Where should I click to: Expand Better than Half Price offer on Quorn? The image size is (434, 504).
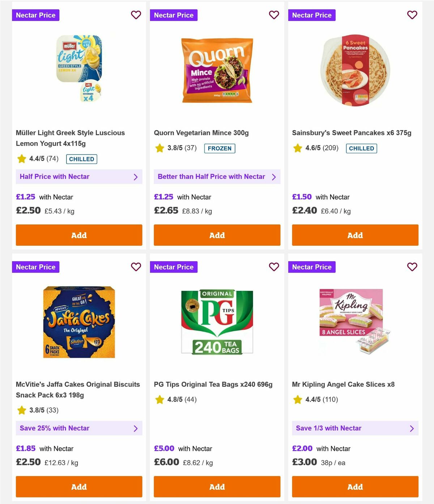click(x=217, y=177)
